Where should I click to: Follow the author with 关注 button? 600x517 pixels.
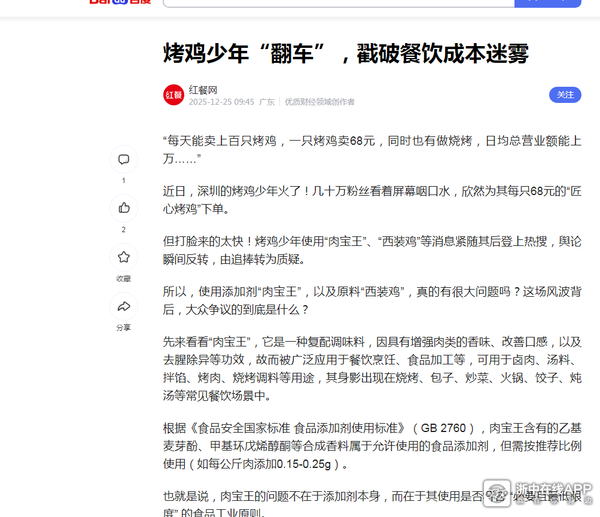[565, 95]
